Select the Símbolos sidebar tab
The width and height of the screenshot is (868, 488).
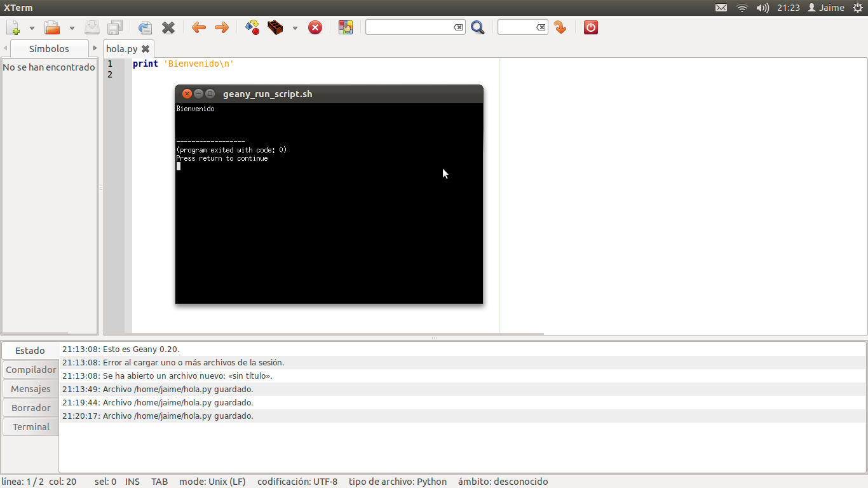point(49,48)
